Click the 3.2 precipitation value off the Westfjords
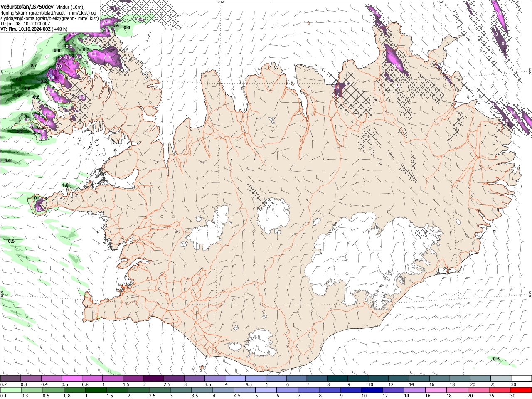The image size is (532, 399). point(44,81)
